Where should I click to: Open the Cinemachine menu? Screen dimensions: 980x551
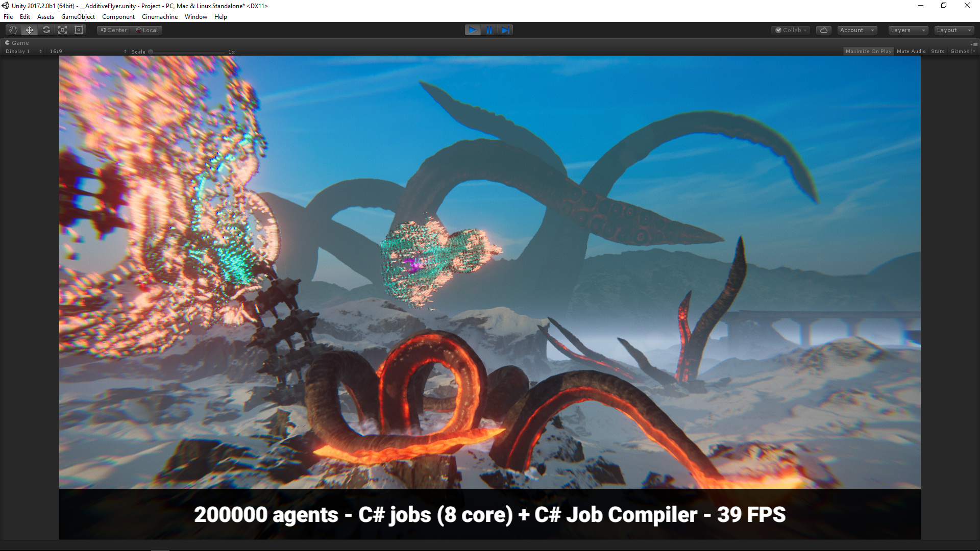160,17
